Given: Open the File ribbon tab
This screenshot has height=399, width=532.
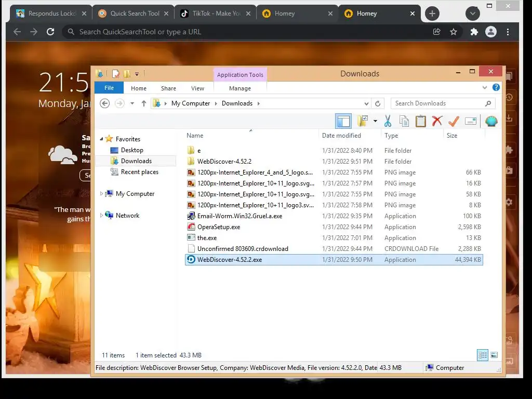Looking at the screenshot, I should click(109, 87).
